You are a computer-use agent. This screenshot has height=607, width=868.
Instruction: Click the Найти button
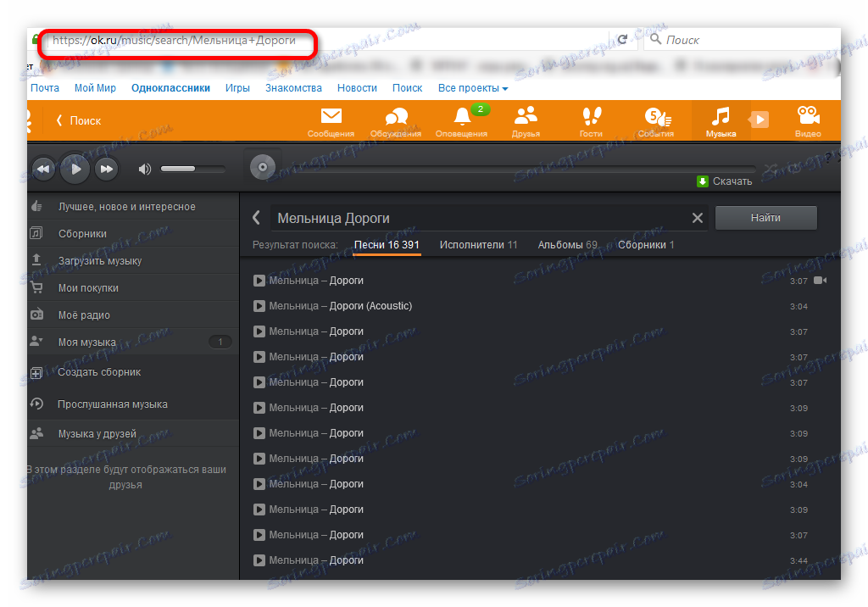(x=766, y=218)
